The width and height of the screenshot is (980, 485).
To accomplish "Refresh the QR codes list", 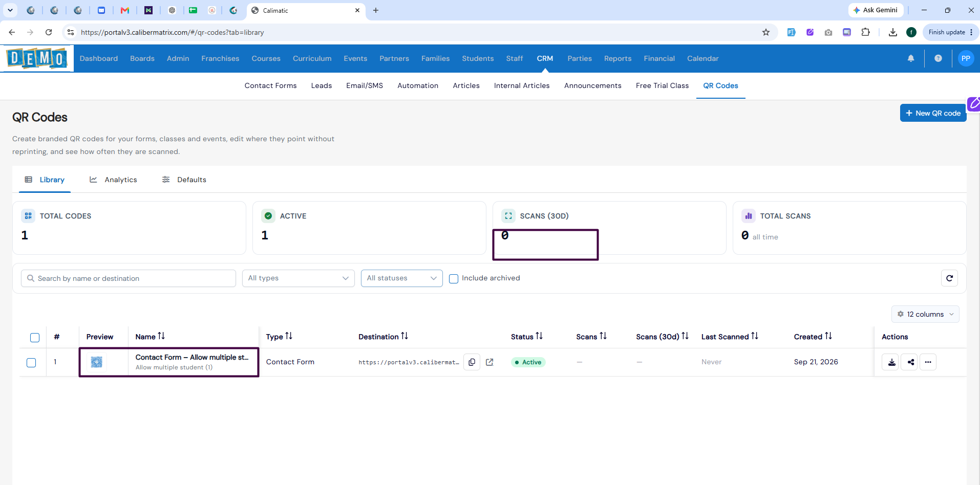I will 949,278.
